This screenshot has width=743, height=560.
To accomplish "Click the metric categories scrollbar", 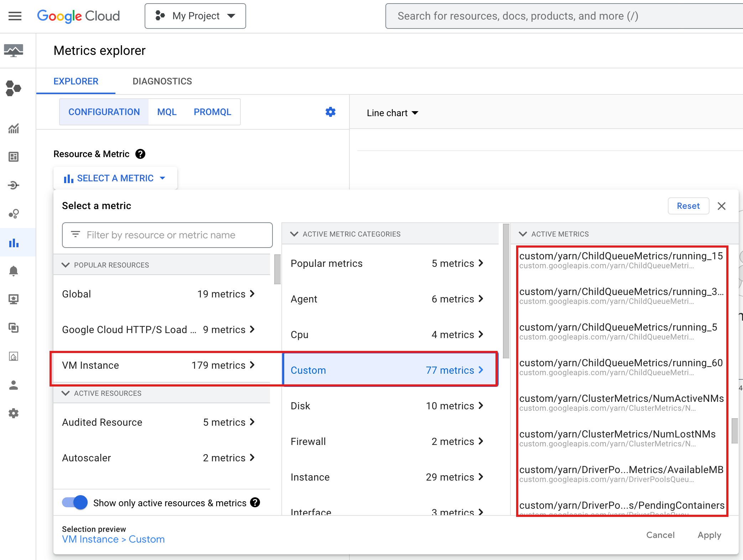I will [x=506, y=290].
